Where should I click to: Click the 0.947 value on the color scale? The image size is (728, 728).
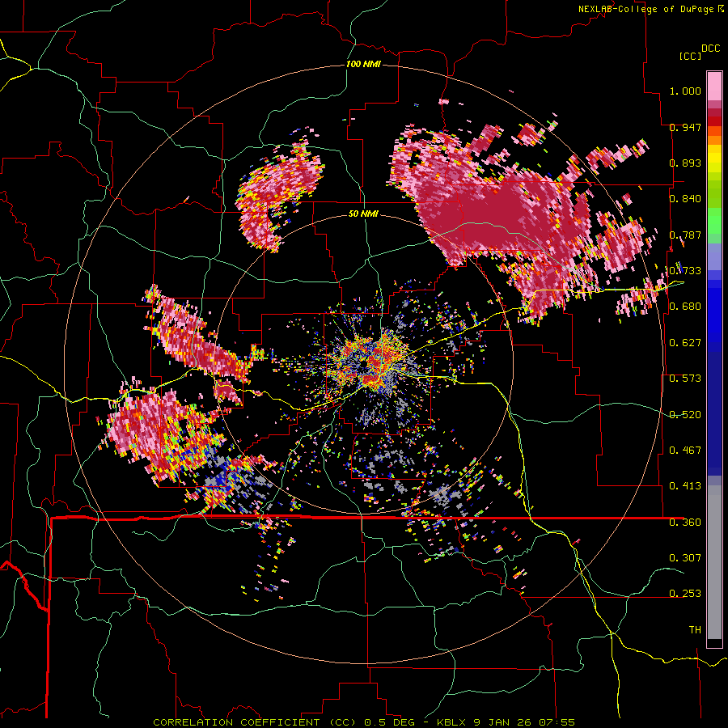pos(685,127)
